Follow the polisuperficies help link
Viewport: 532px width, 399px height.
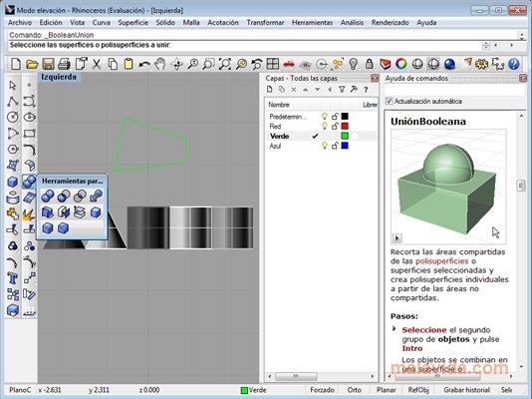(x=441, y=261)
